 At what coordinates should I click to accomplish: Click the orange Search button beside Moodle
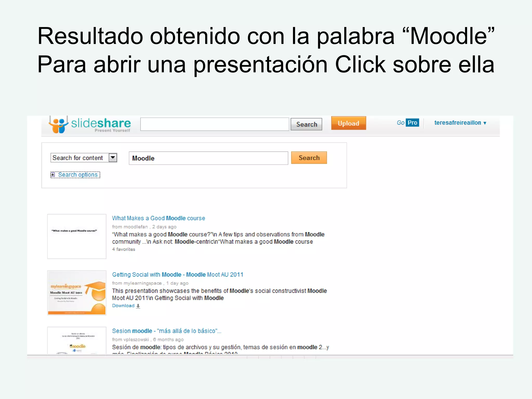coord(309,158)
